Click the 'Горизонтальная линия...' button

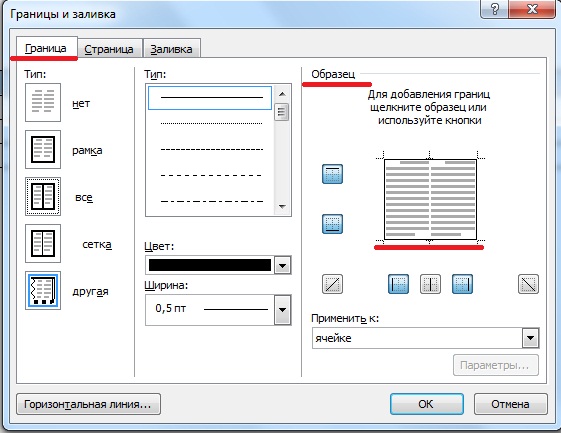(88, 404)
